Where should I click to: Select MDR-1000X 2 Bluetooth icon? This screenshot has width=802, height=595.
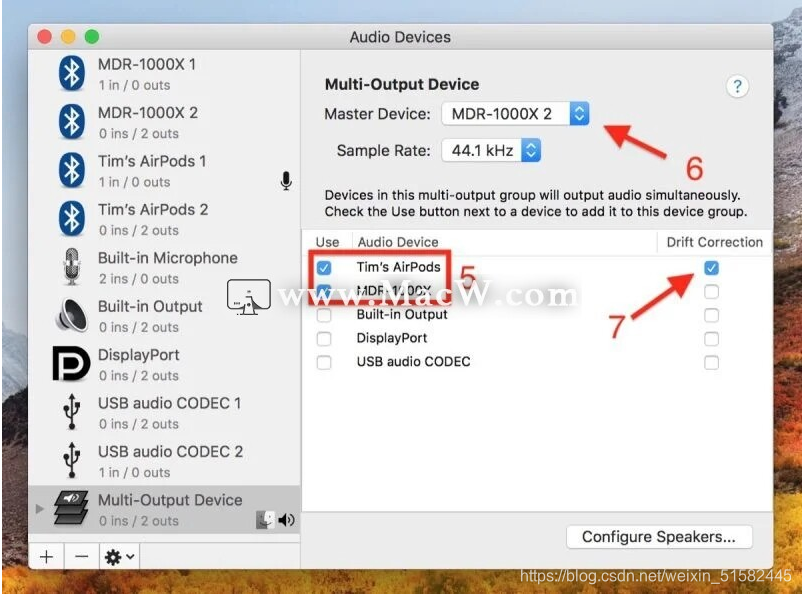coord(72,122)
